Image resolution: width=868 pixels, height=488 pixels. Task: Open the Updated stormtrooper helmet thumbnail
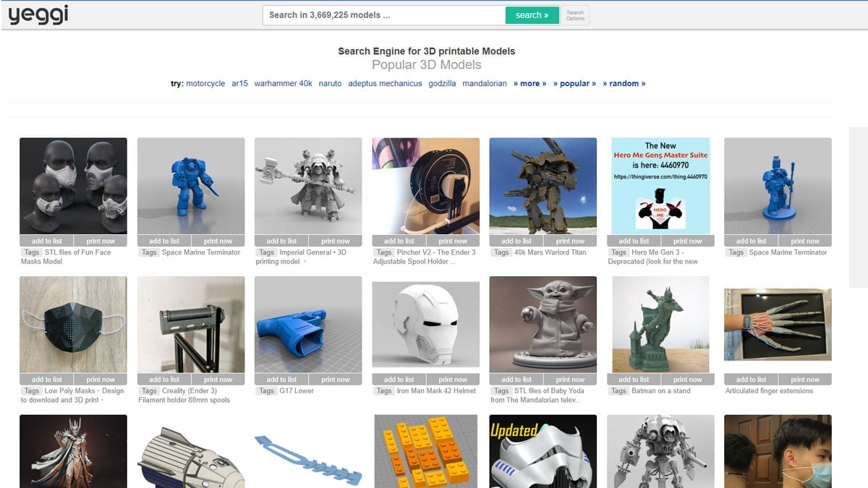click(543, 451)
